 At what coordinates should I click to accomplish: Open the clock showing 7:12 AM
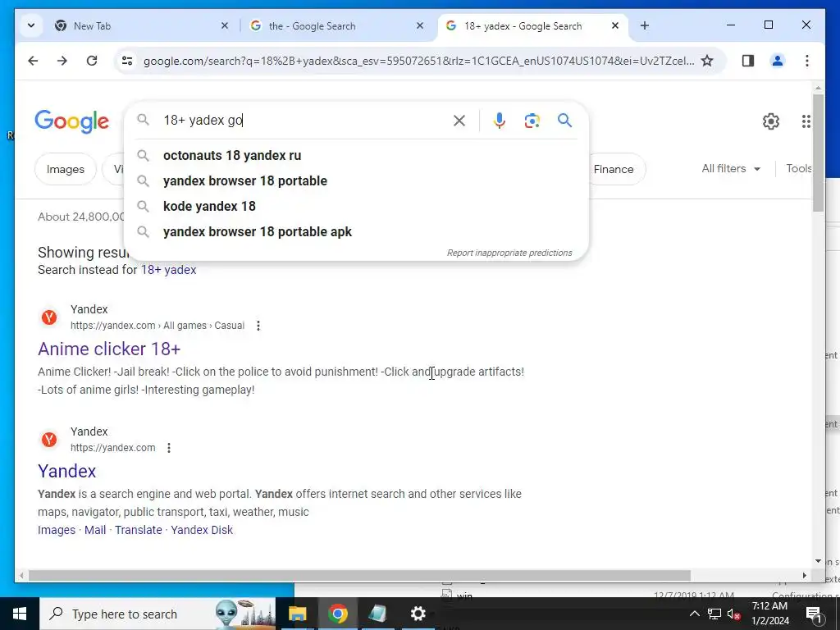[x=769, y=614]
